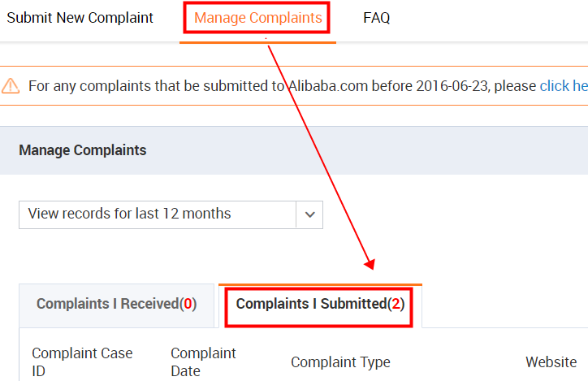Click the Complaint Case ID column header
This screenshot has width=588, height=381.
click(82, 362)
